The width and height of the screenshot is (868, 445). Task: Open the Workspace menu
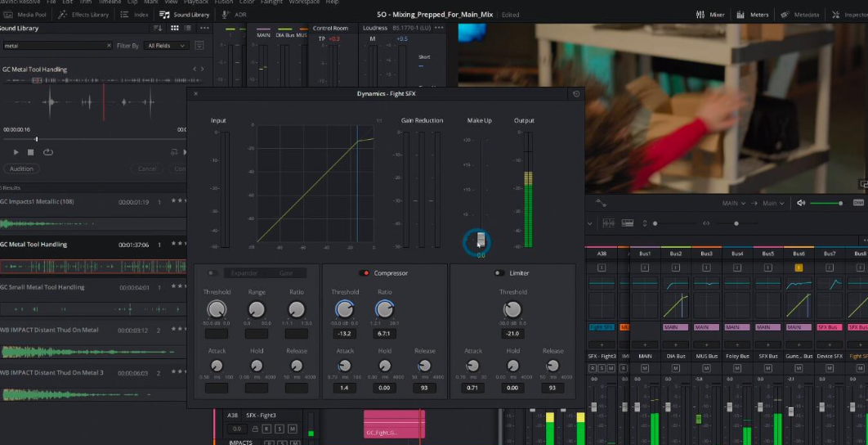[x=306, y=2]
